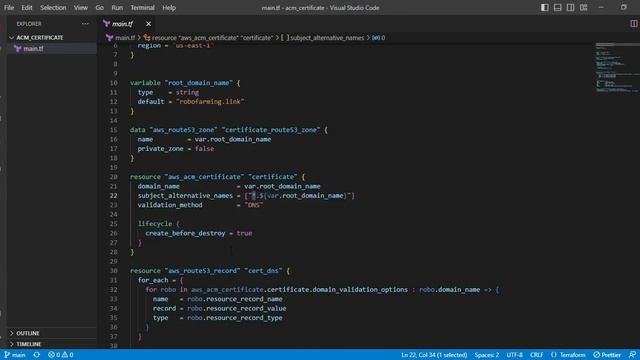Open errors and warnings in status bar
Viewport: 640px width, 360px height.
click(x=60, y=355)
